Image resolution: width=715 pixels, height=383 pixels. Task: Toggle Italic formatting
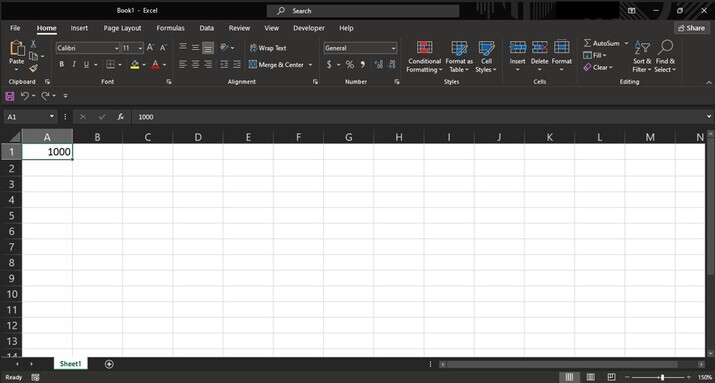pyautogui.click(x=74, y=65)
